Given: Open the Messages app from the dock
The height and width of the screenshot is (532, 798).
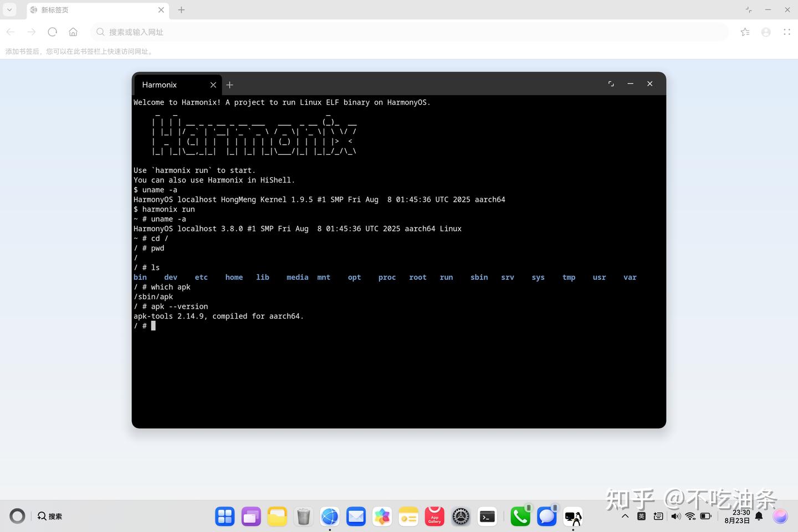Looking at the screenshot, I should (x=546, y=516).
